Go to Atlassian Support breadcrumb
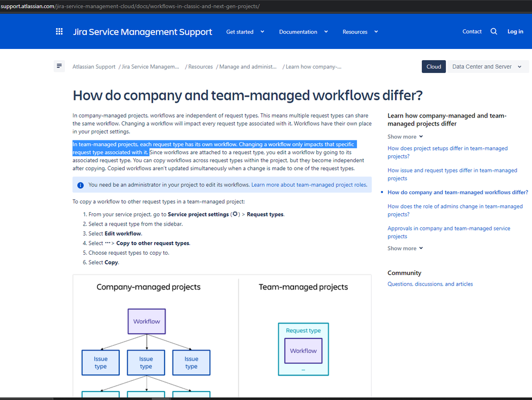 [x=94, y=67]
